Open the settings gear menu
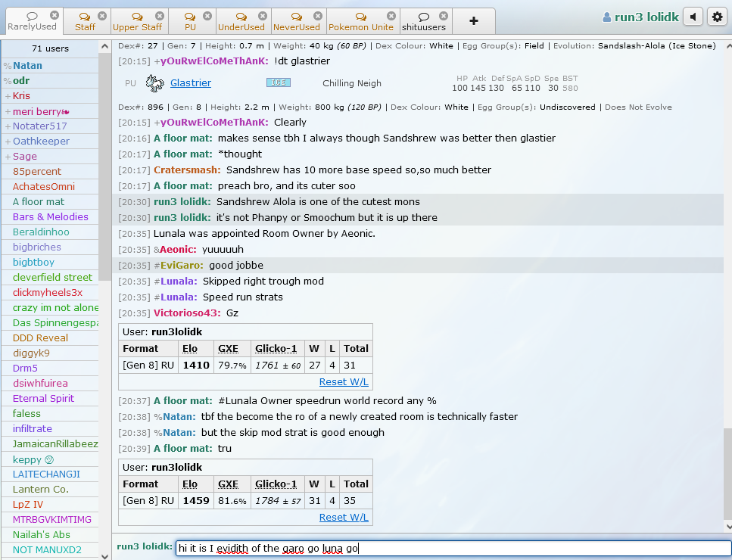The width and height of the screenshot is (732, 560). coord(715,17)
